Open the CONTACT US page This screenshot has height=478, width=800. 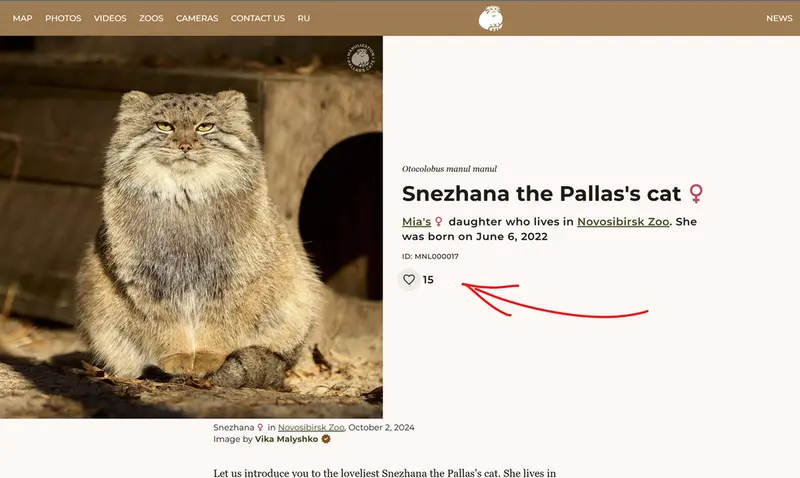click(x=257, y=18)
